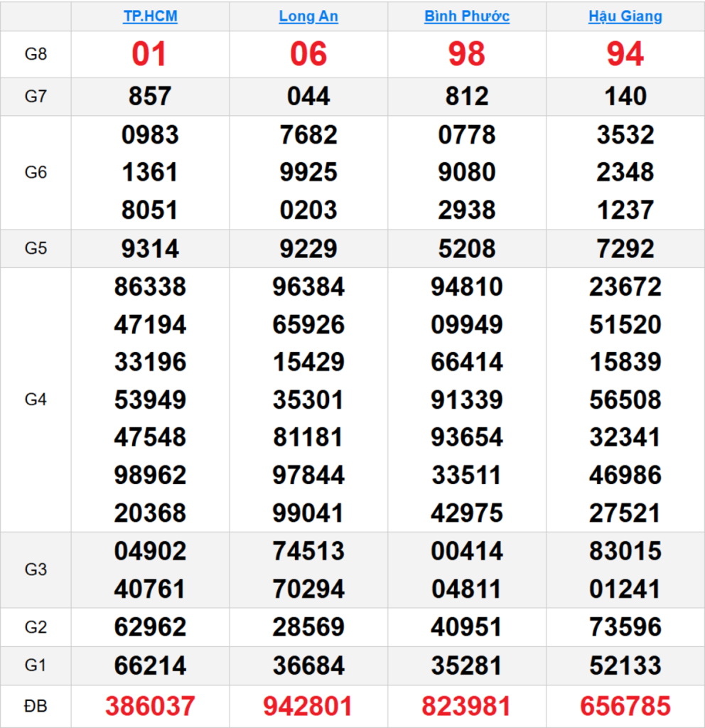
Task: Select the G8 row label
Action: (36, 54)
